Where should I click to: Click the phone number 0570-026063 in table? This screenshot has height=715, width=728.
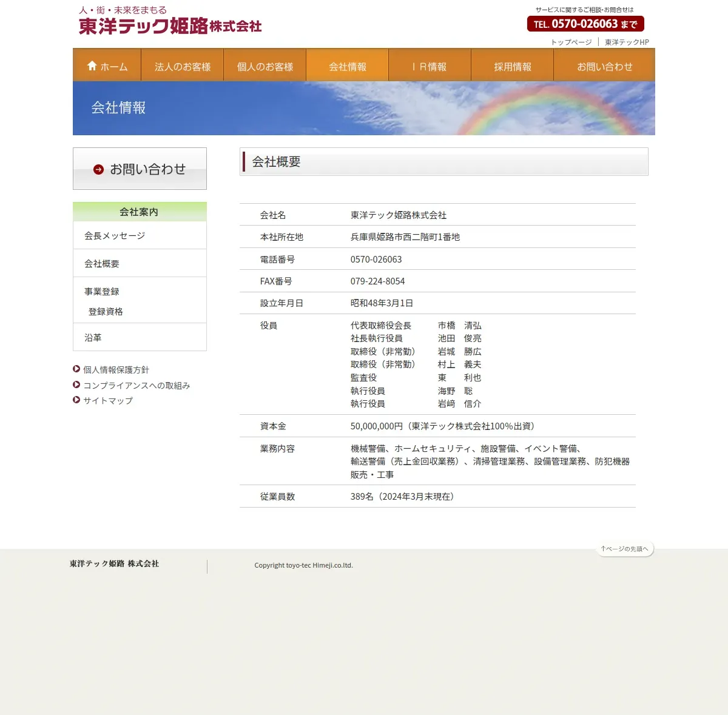pos(376,259)
